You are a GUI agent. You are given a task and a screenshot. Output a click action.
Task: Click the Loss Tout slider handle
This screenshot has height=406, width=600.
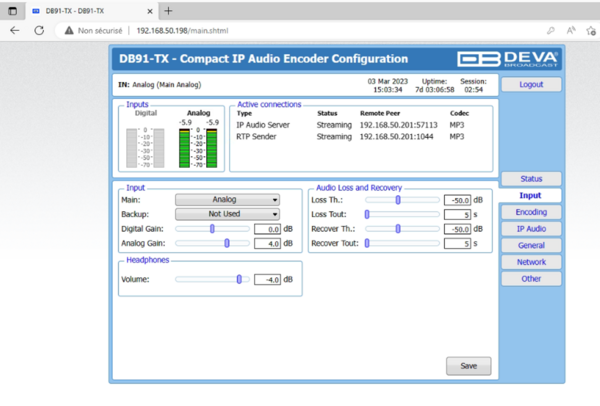tap(367, 214)
